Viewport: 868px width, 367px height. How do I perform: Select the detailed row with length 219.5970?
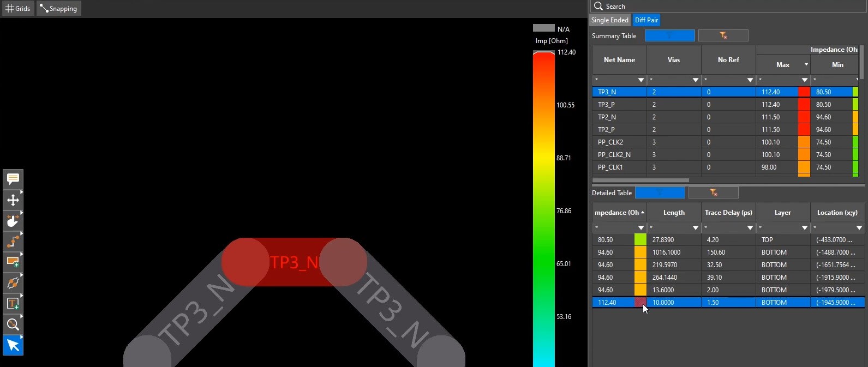(x=728, y=264)
